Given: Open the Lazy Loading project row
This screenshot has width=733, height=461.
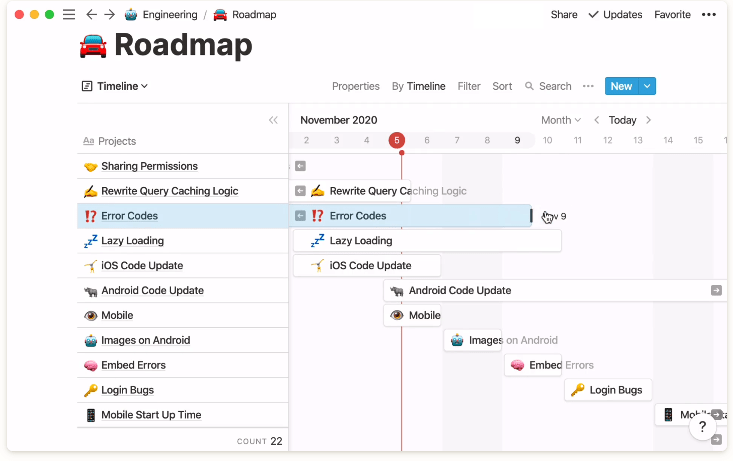Looking at the screenshot, I should (132, 241).
